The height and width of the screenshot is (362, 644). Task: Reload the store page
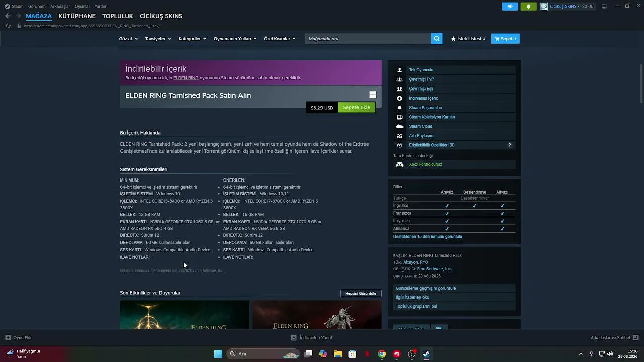click(x=8, y=26)
